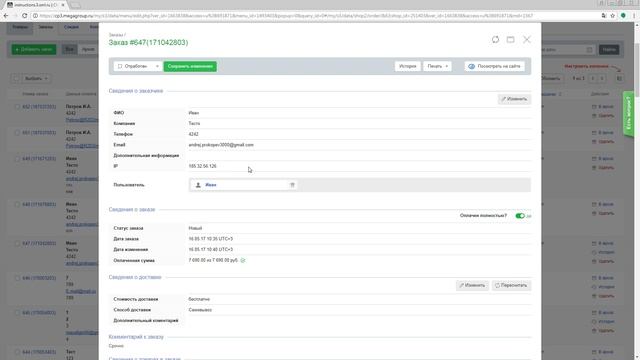Open the column settings icon in the orders list
Screen dimensions: 640x360
(619, 78)
